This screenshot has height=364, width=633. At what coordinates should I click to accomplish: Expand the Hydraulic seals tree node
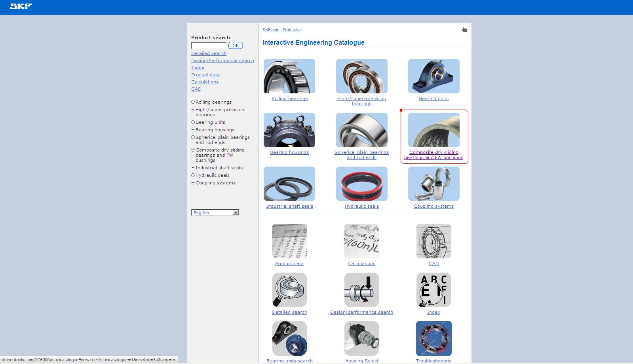pos(193,175)
